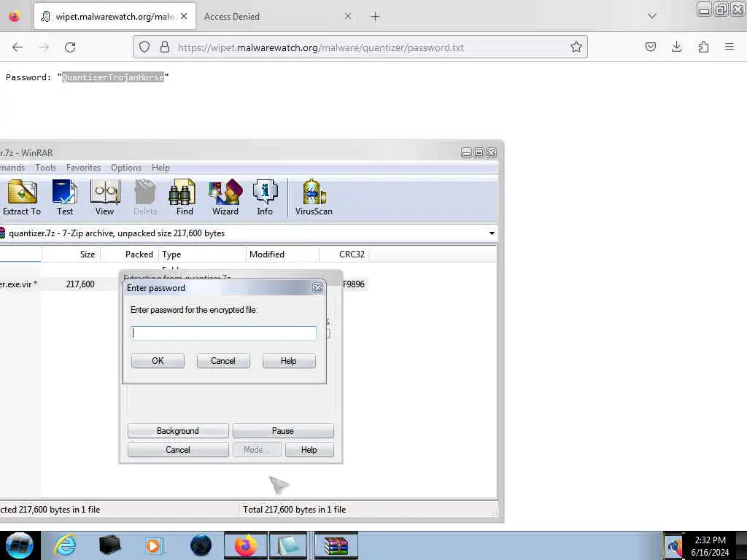Reload the page in Firefox
This screenshot has width=747, height=560.
70,47
